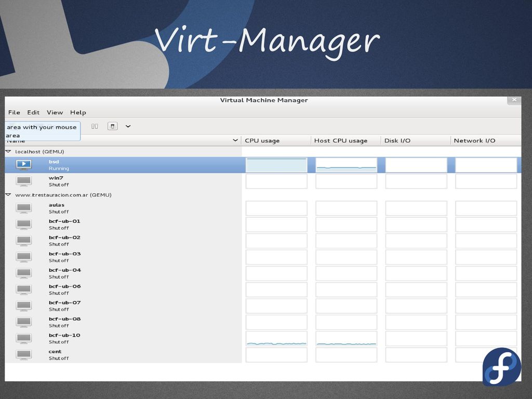Click the bsd CPU usage graph
532x399 pixels.
point(276,165)
